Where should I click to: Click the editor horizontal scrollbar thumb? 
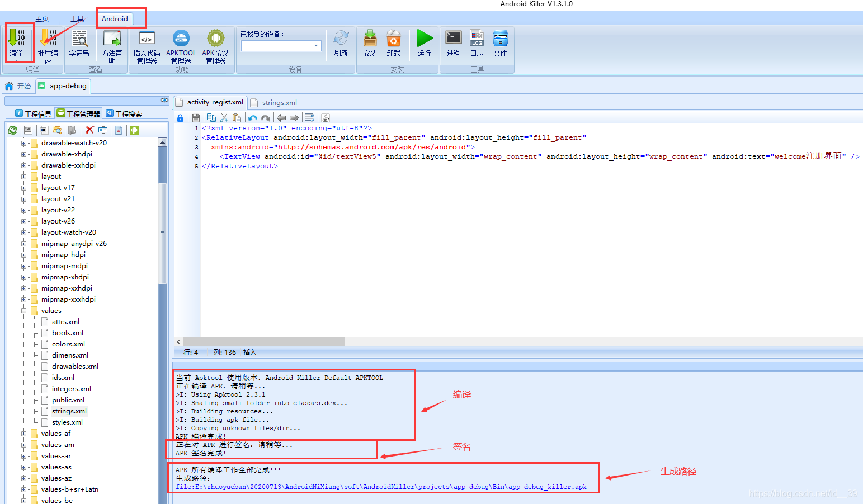pos(264,341)
